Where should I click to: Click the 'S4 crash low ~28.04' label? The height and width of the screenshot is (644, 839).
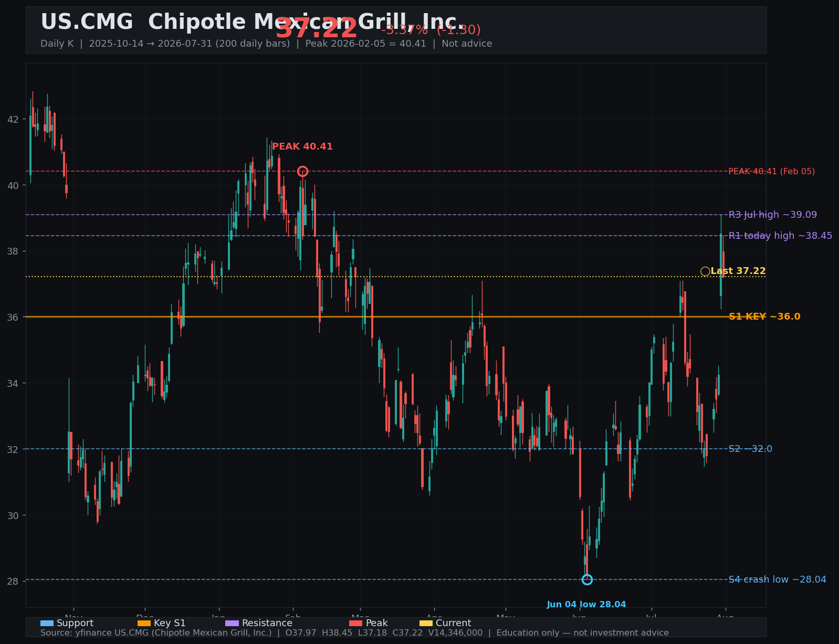point(778,579)
